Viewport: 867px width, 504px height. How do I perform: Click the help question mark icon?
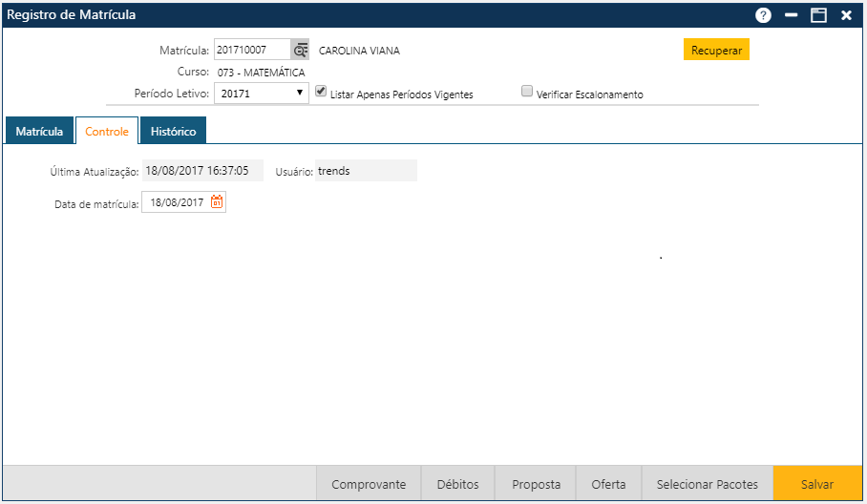tap(763, 15)
